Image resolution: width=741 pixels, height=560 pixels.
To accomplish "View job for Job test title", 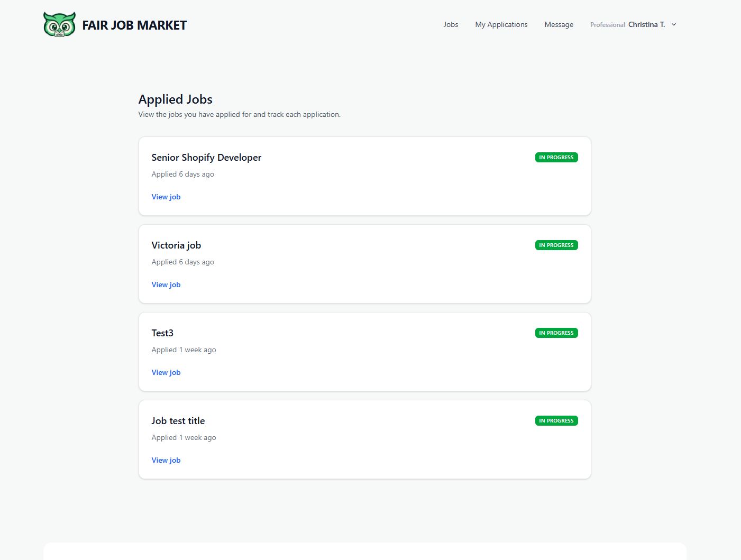I will pos(166,460).
